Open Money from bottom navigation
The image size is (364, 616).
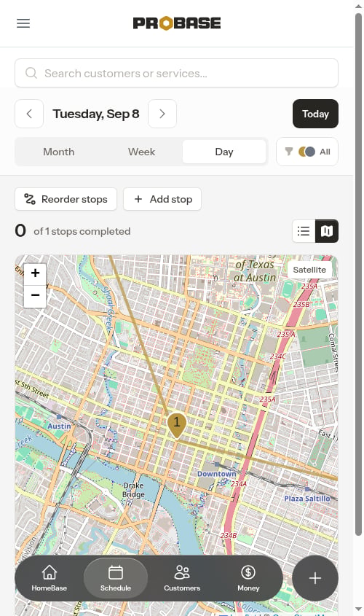pos(248,578)
